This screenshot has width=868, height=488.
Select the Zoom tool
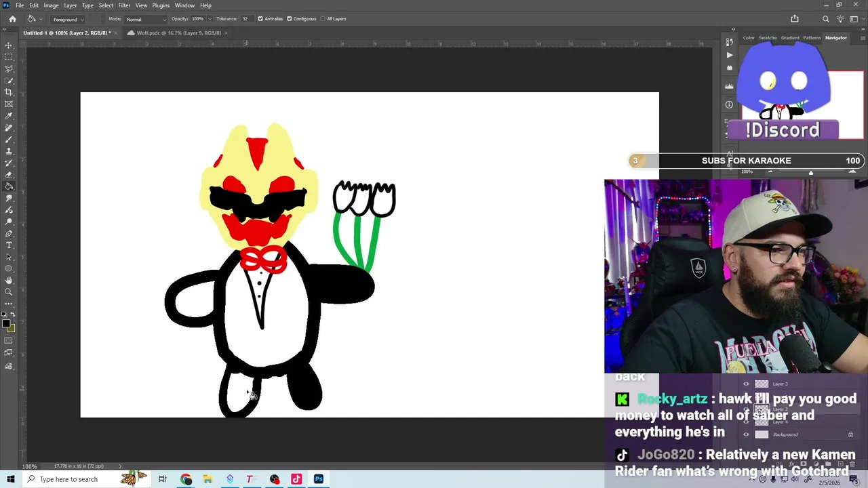9,292
